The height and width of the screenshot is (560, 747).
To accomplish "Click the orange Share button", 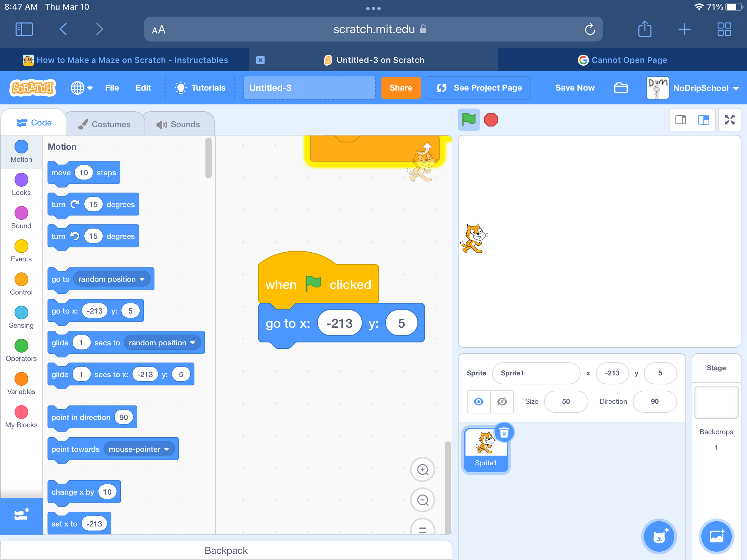I will tap(401, 88).
